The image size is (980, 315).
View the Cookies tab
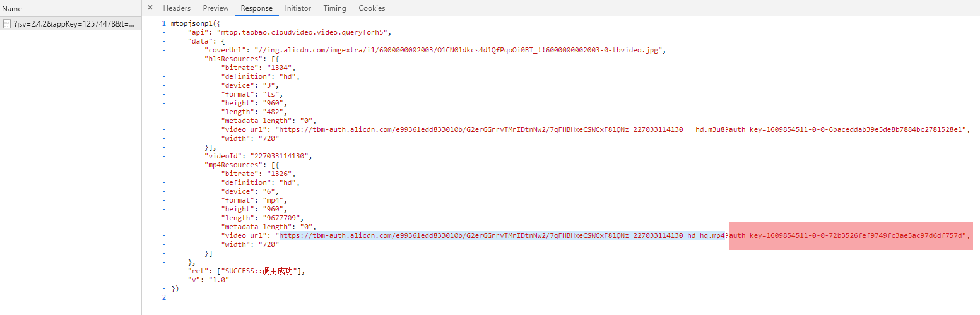[372, 8]
